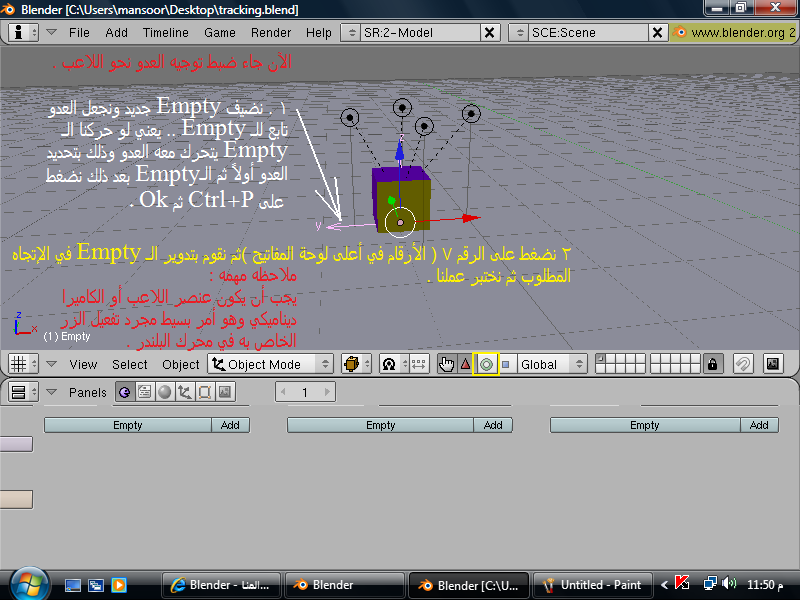
Task: Open the Windows Start orb
Action: click(28, 584)
